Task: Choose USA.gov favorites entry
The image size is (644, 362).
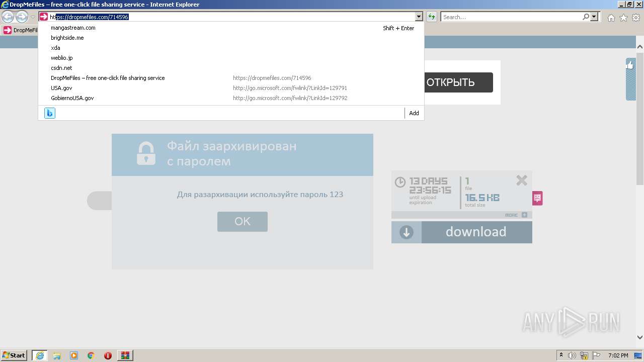Action: (x=231, y=88)
